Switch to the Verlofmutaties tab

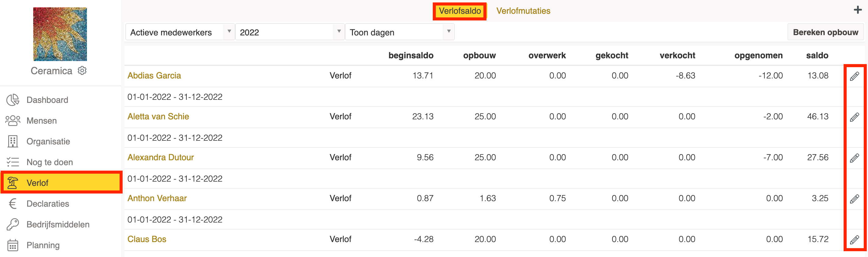click(523, 11)
